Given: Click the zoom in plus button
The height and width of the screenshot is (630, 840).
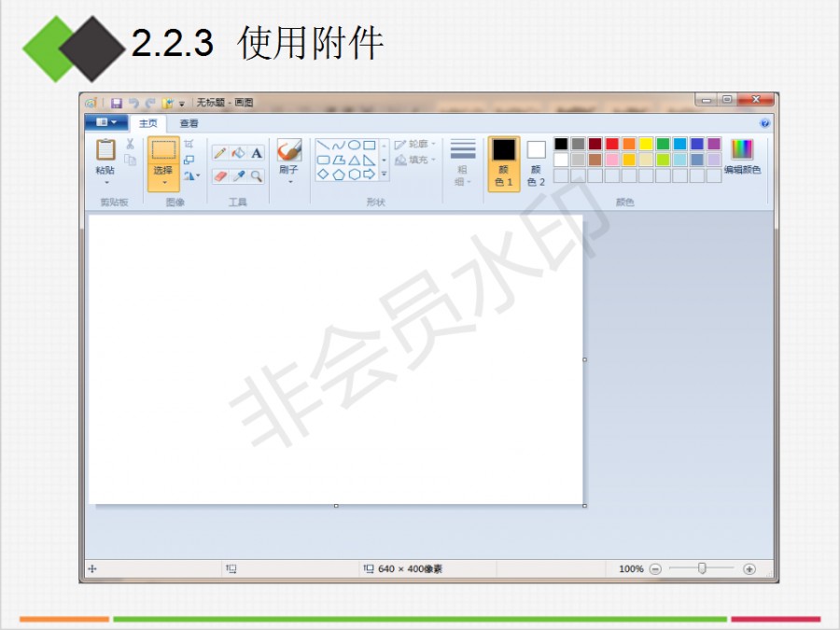Looking at the screenshot, I should pos(749,568).
